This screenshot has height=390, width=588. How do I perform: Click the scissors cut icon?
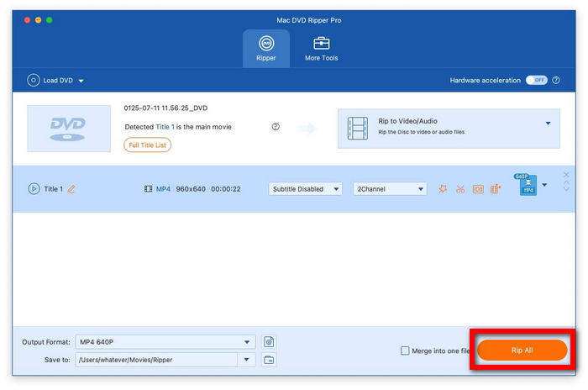click(460, 189)
